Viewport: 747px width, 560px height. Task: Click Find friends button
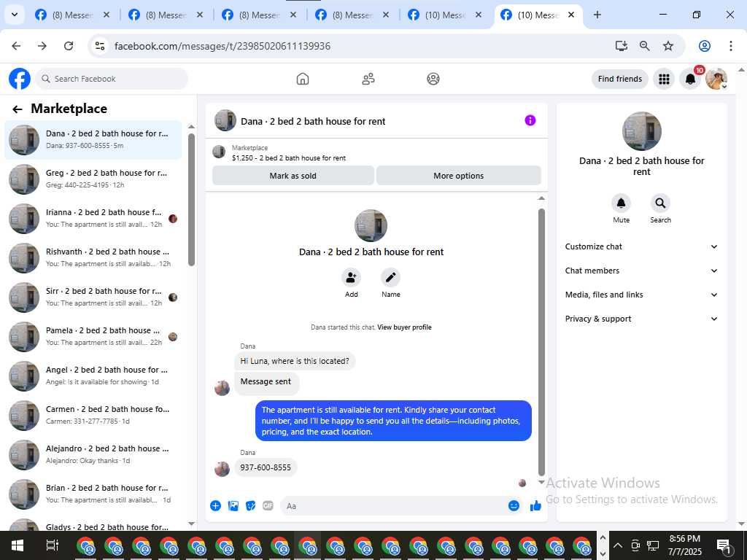pos(620,79)
